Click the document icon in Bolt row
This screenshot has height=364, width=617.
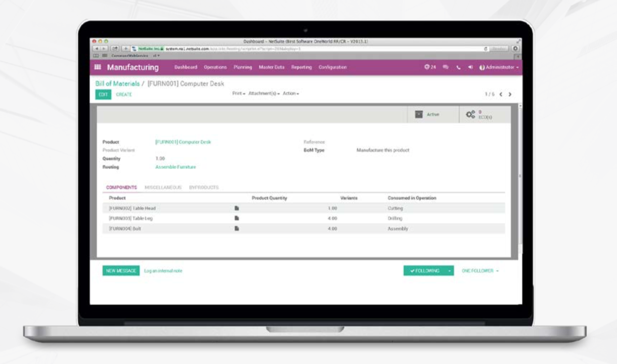coord(236,229)
